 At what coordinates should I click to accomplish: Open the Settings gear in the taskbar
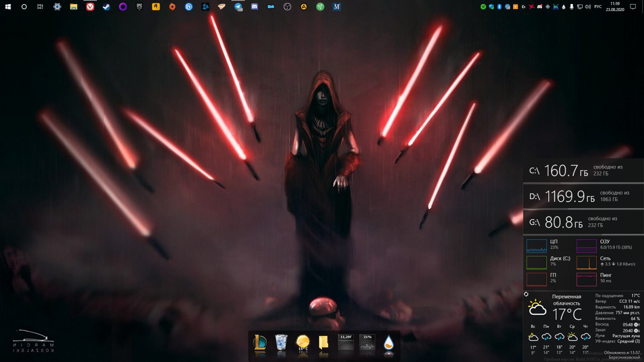click(57, 7)
